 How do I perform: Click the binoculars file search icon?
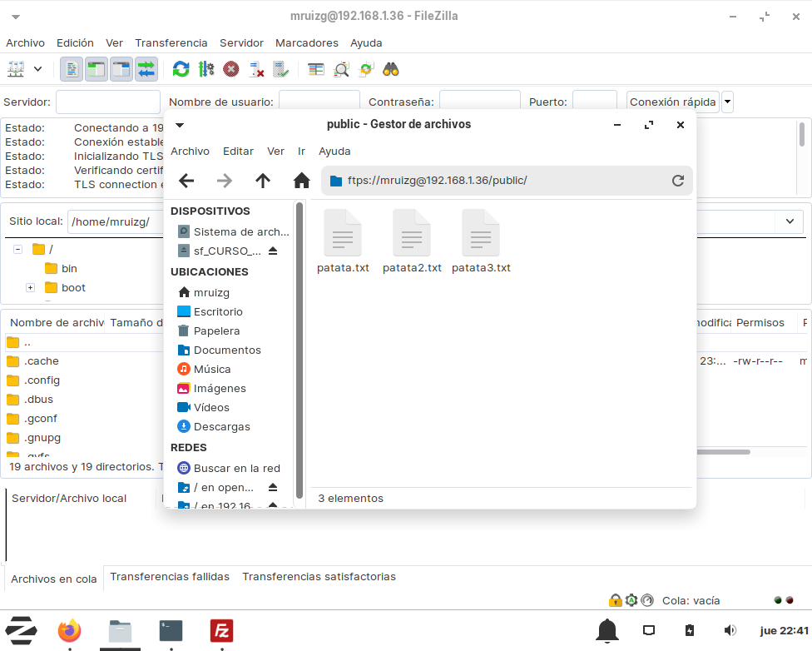coord(391,69)
